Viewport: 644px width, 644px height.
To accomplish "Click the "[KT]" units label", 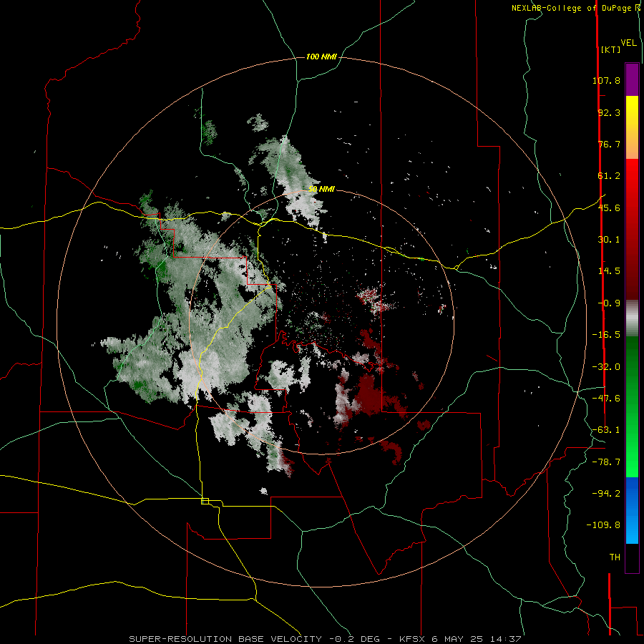I will [610, 49].
